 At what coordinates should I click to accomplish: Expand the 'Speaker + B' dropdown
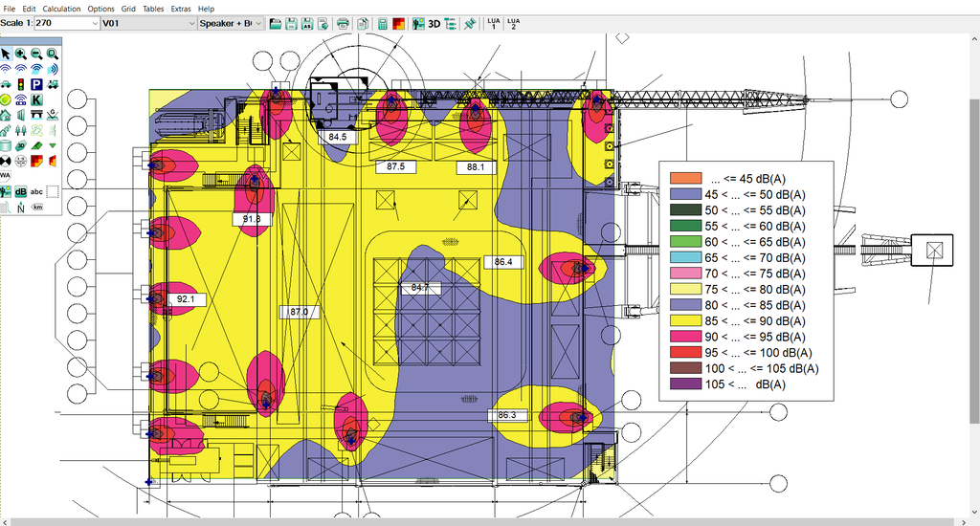click(x=259, y=23)
